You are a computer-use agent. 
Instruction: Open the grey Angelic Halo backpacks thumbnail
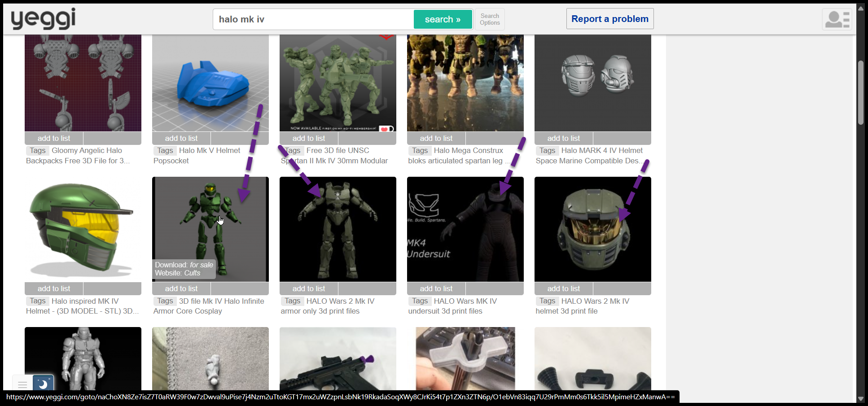point(83,83)
